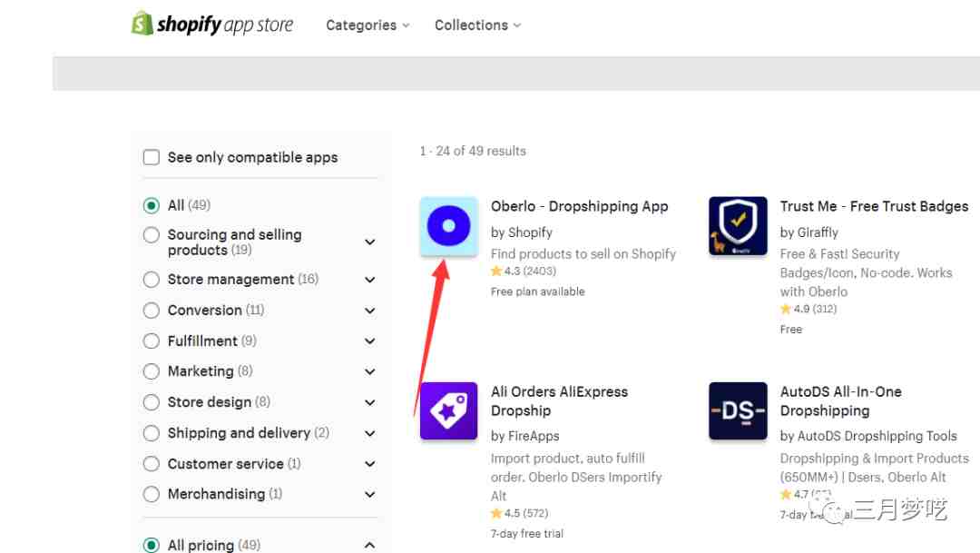980x553 pixels.
Task: Open AutoDS All-In-One Dropshipping link
Action: tap(840, 401)
